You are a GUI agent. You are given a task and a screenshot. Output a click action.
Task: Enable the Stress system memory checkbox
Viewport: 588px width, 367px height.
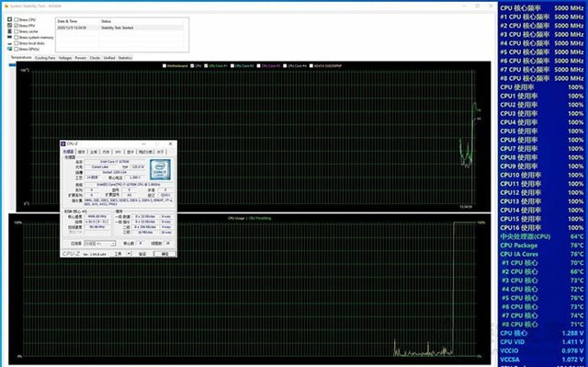(17, 37)
